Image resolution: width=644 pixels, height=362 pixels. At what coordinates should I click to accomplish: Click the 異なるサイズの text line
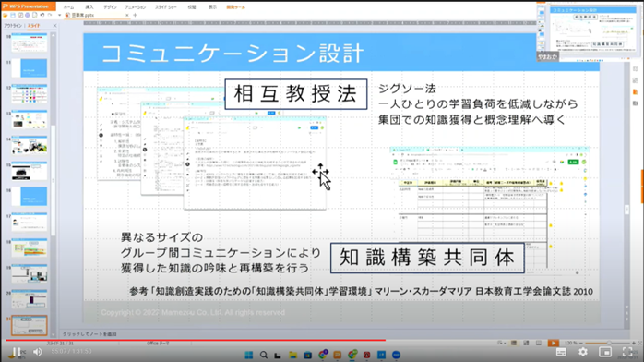click(x=161, y=237)
